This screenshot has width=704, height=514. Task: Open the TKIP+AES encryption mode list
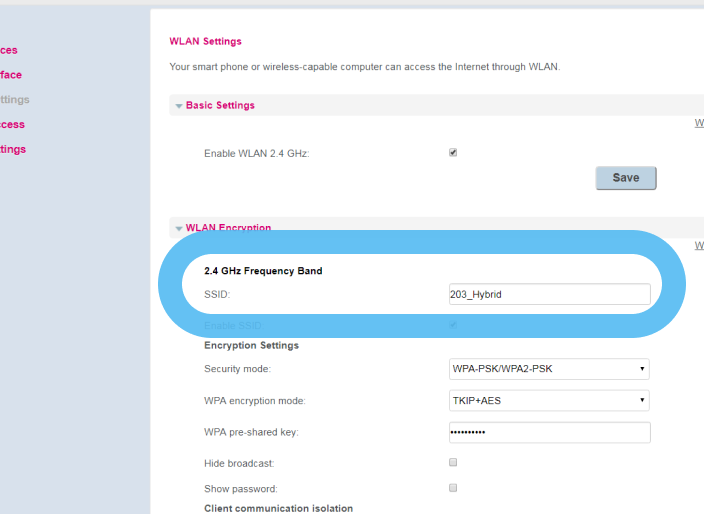pos(548,401)
